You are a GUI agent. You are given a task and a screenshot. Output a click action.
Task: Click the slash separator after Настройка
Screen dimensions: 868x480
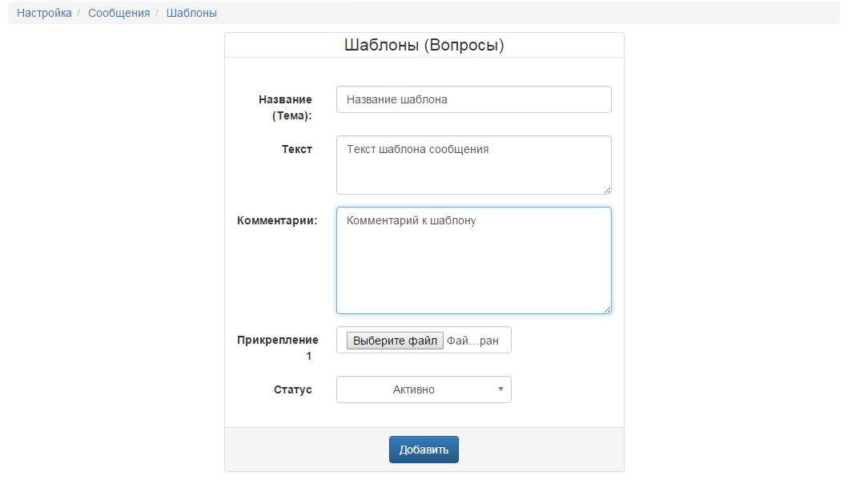coord(79,13)
